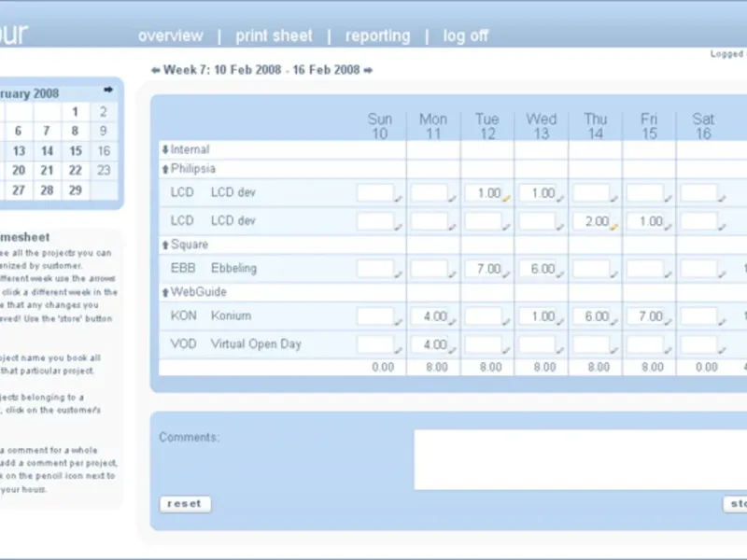Screen dimensions: 747x560
Task: Go to previous week arrow
Action: [155, 71]
